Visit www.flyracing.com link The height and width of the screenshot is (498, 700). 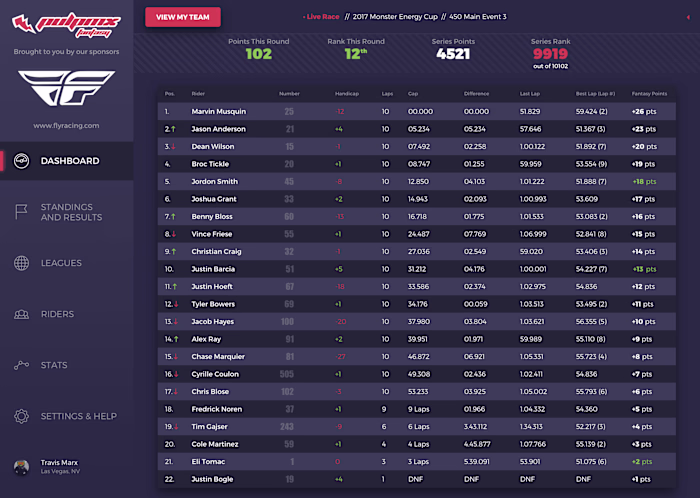[x=67, y=126]
